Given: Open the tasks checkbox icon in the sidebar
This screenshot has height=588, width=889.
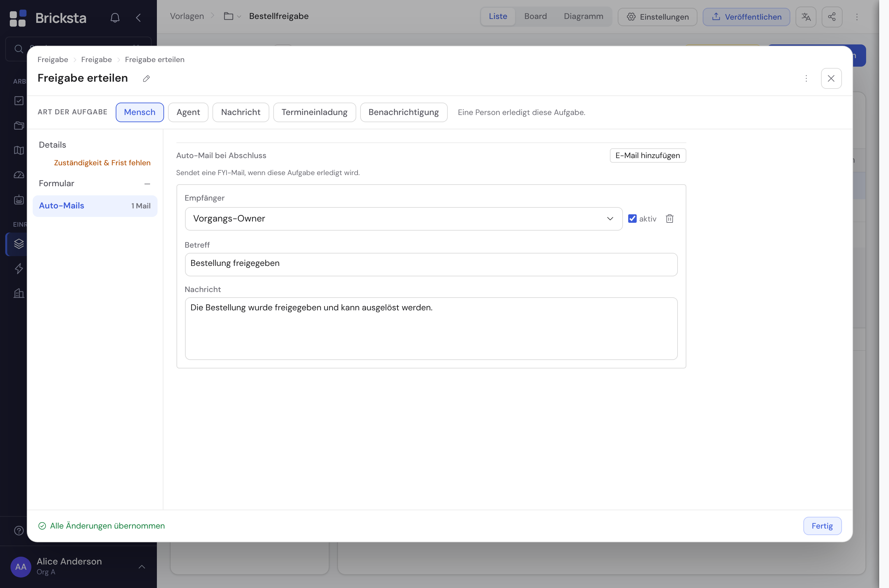Looking at the screenshot, I should click(x=19, y=101).
